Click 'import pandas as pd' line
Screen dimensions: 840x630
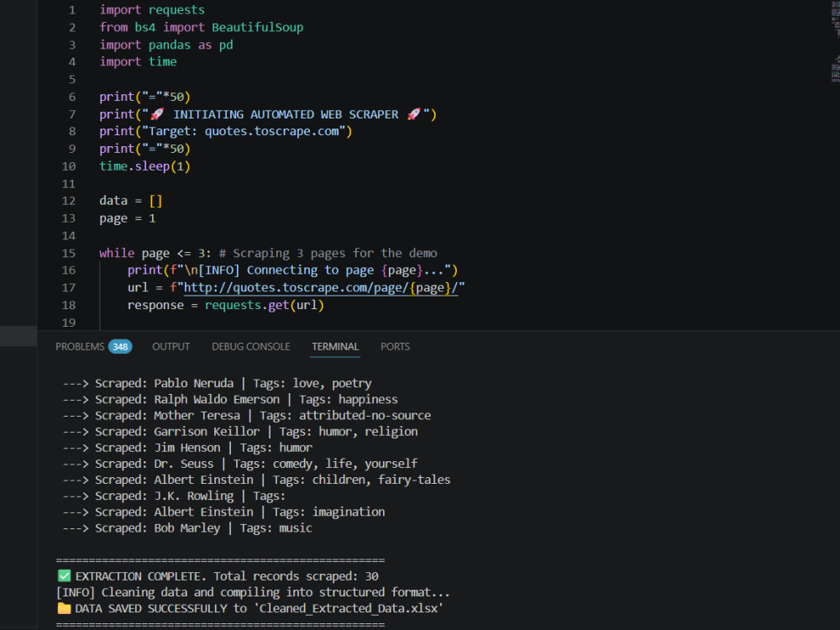tap(166, 45)
